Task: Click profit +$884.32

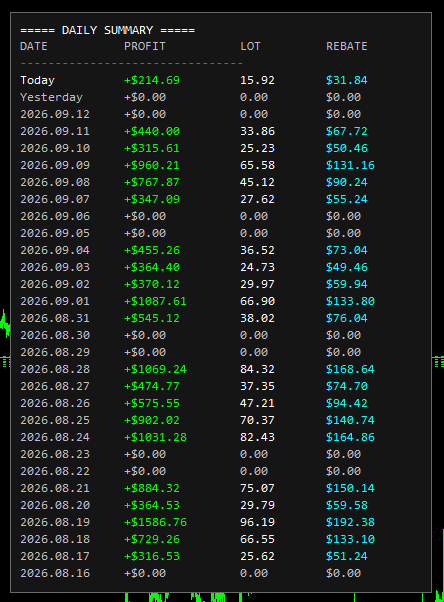Action: 152,488
